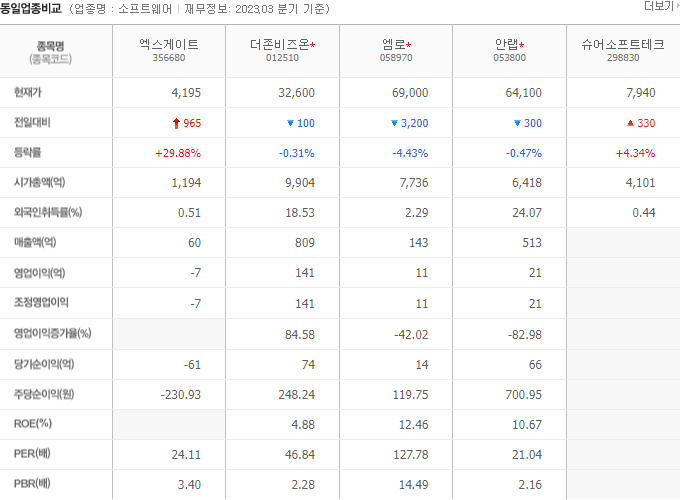Click the ROE(%) row label

pyautogui.click(x=33, y=424)
